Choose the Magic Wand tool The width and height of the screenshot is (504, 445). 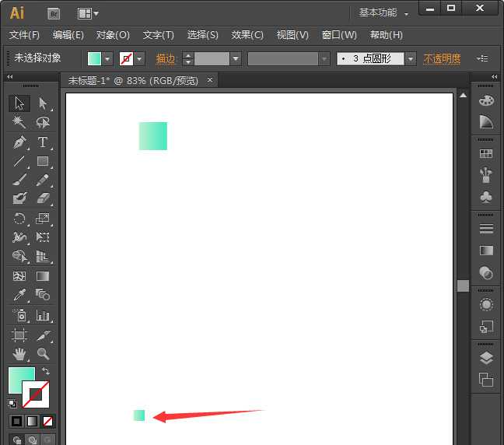[x=19, y=123]
